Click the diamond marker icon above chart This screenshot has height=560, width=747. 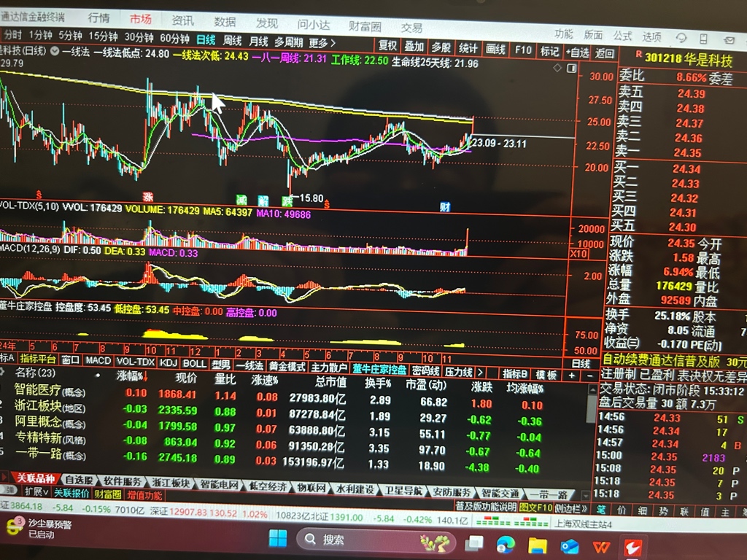(557, 68)
